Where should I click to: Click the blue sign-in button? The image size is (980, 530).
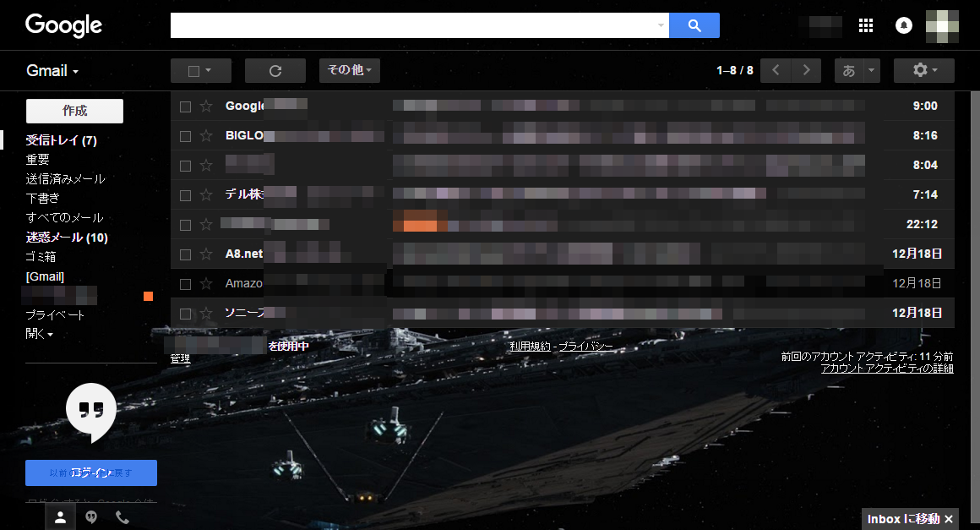point(91,473)
